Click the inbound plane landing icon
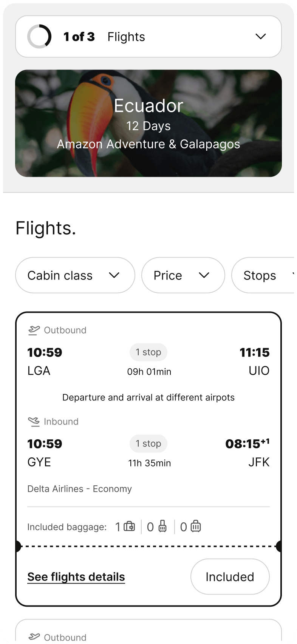The image size is (297, 644). 34,422
